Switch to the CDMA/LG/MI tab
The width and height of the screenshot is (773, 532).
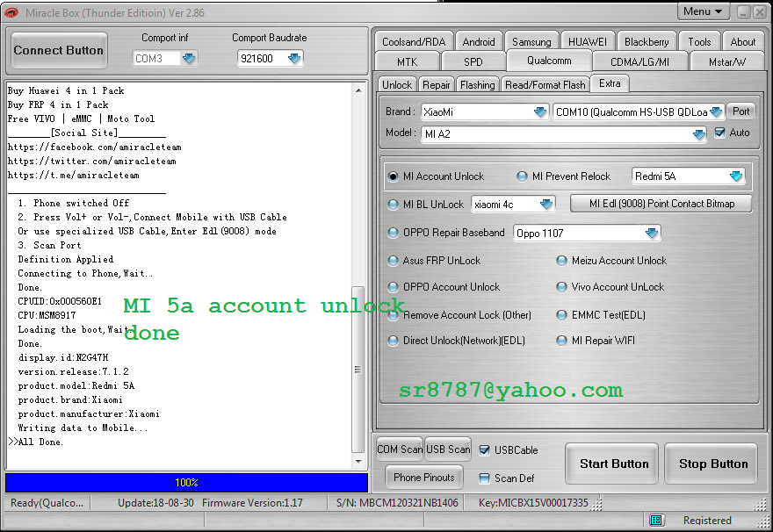coord(639,62)
